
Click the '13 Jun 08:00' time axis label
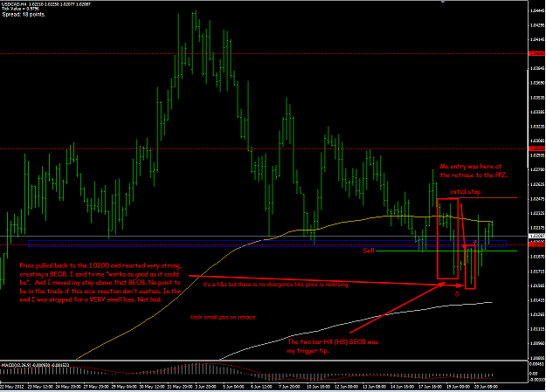[x=374, y=387]
